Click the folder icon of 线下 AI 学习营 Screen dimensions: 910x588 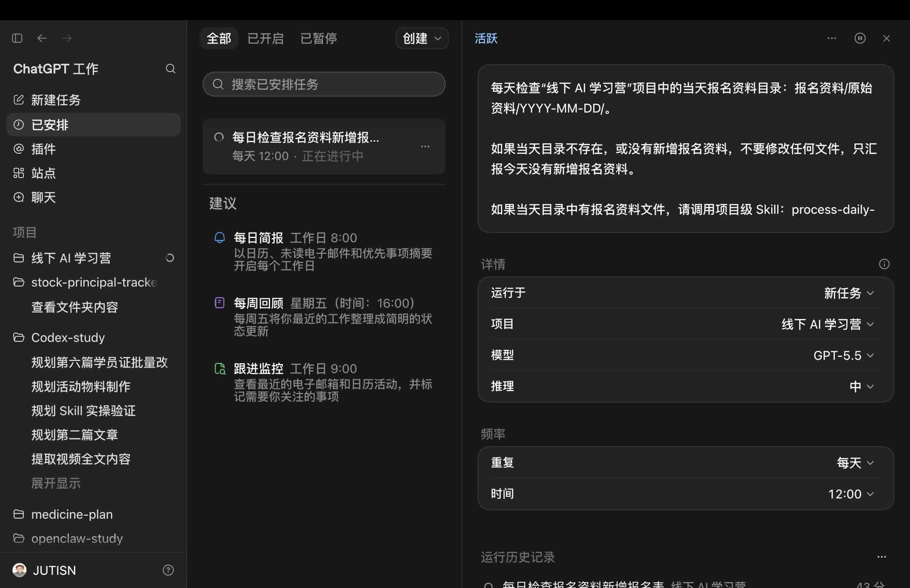[x=18, y=258]
